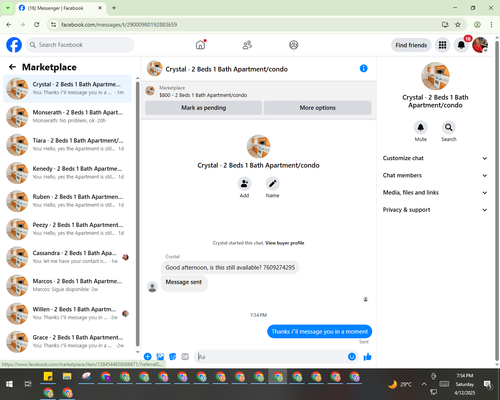This screenshot has height=400, width=500.
Task: Expand Privacy & support section
Action: coord(435,210)
